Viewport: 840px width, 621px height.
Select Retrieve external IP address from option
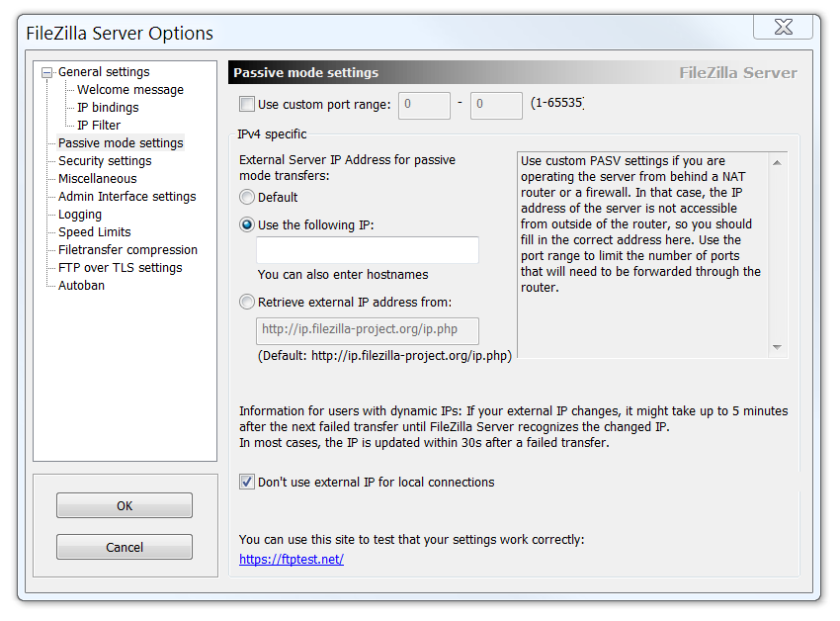click(247, 302)
